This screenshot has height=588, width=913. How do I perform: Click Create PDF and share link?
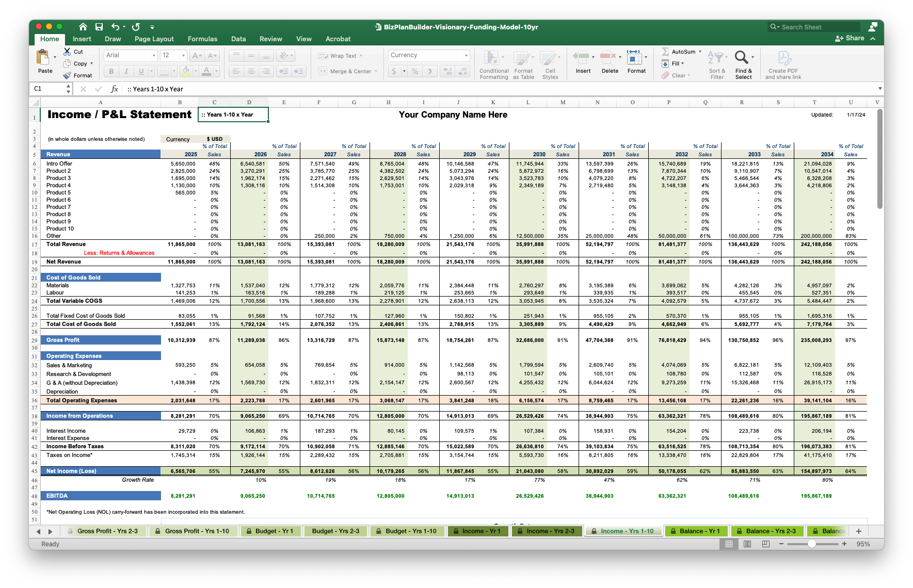pyautogui.click(x=783, y=65)
